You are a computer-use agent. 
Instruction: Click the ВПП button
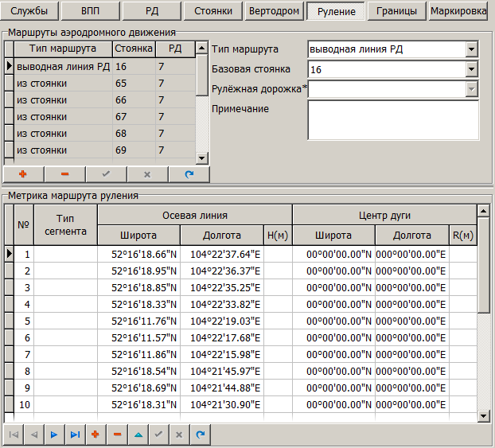(91, 12)
